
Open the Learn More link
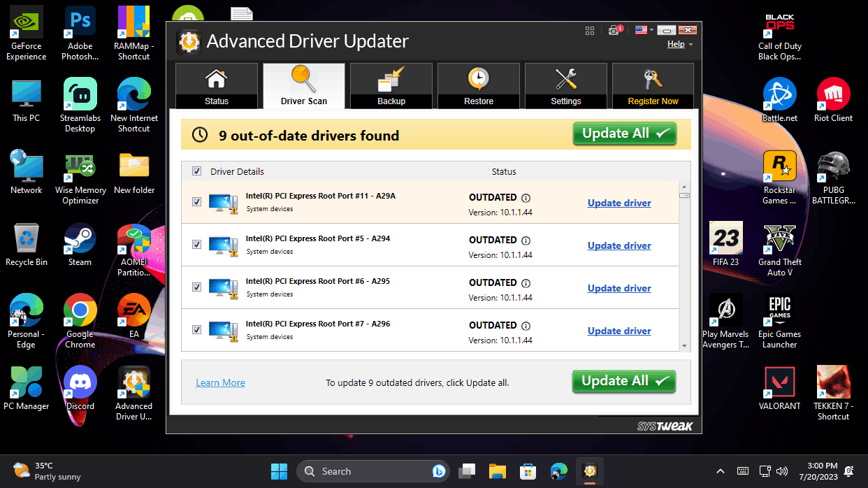point(220,382)
